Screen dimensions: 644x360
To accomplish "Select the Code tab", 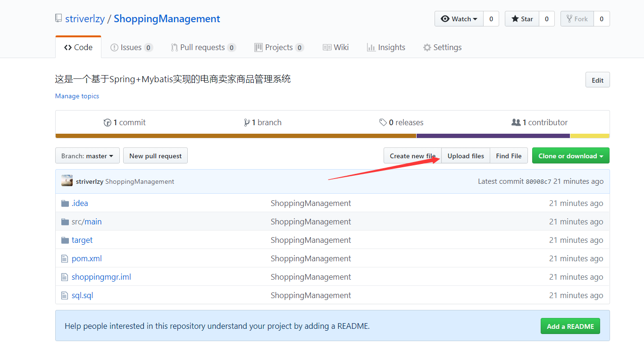I will tap(78, 47).
